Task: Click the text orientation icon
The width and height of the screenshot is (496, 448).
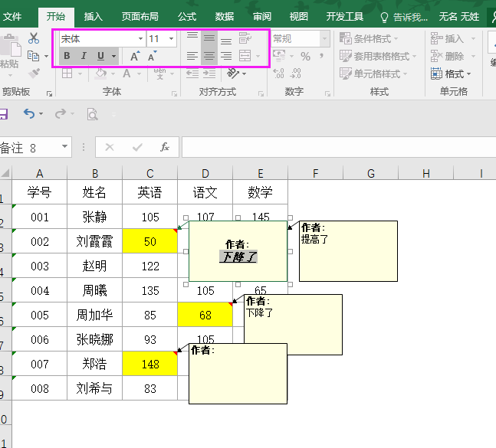Action: [233, 74]
